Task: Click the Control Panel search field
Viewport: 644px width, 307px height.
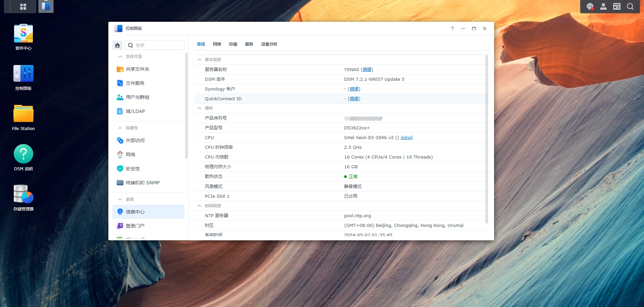Action: coord(155,45)
